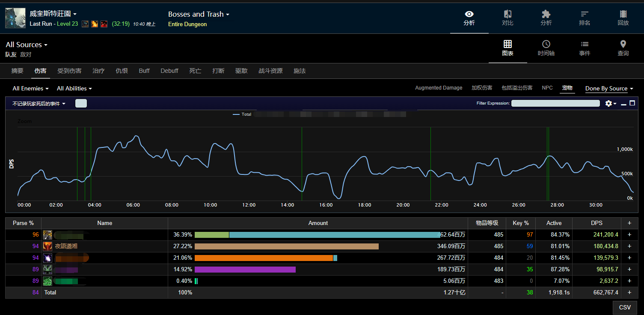The height and width of the screenshot is (315, 644).
Task: Open the puzzle-piece 分析 section
Action: tap(546, 18)
